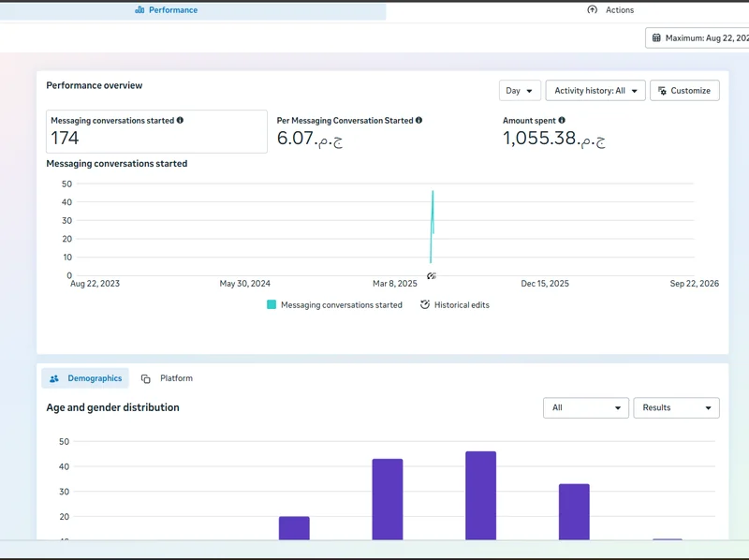This screenshot has height=560, width=749.
Task: Open the Activity history: All dropdown
Action: click(595, 90)
